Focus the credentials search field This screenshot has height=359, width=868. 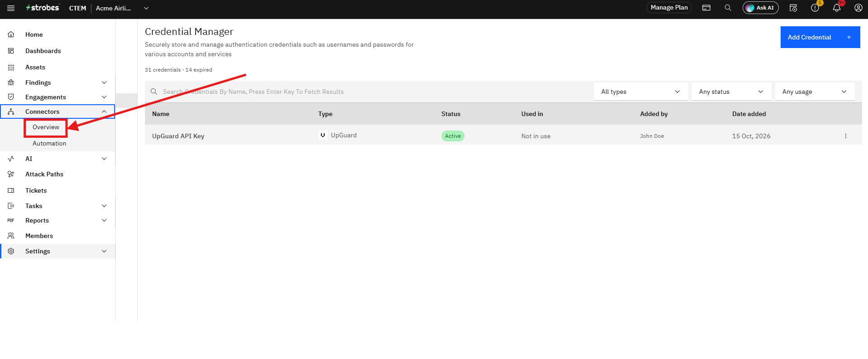click(x=369, y=92)
